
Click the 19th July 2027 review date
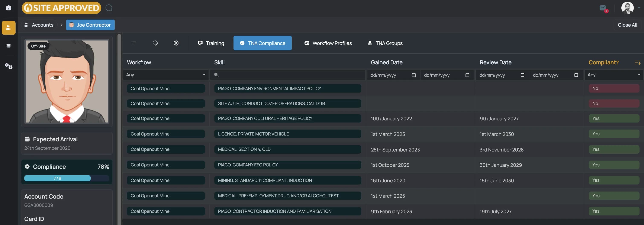click(495, 212)
